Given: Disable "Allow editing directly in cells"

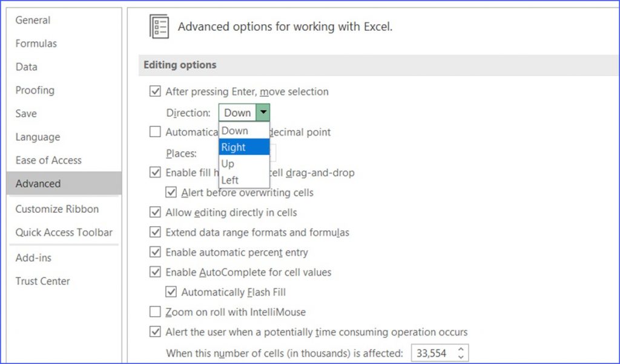Looking at the screenshot, I should click(156, 212).
